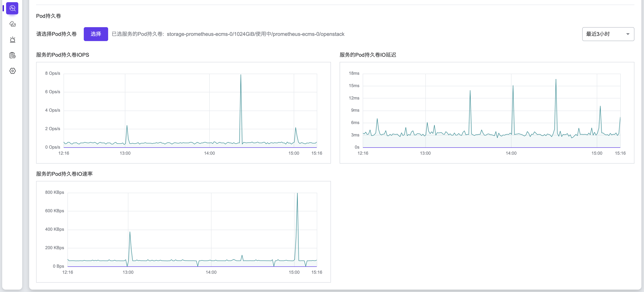Click the 14:00 latency spike in IO延迟 chart

(x=513, y=86)
